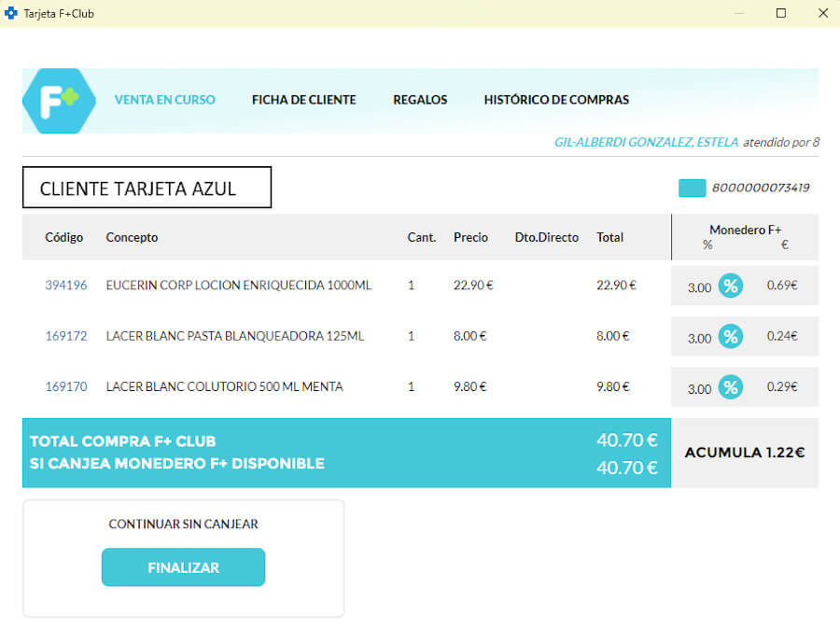
Task: Click the ACUMULA 1.22€ label
Action: tap(745, 453)
